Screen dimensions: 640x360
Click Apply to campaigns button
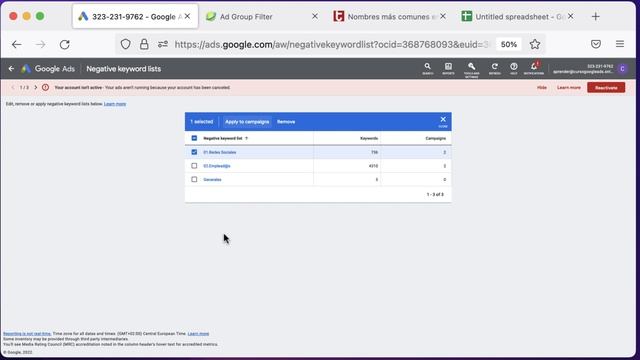tap(247, 122)
